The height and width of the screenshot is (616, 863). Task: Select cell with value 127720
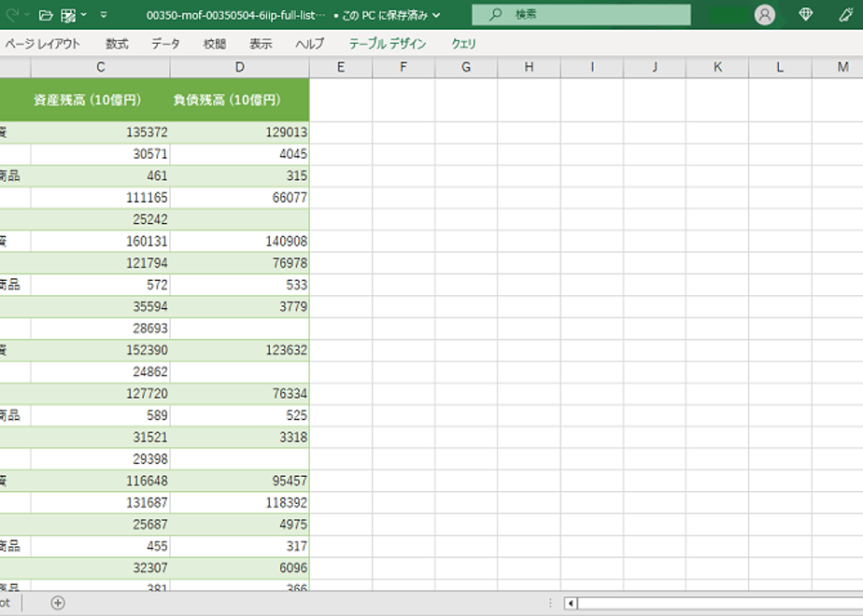click(x=100, y=394)
